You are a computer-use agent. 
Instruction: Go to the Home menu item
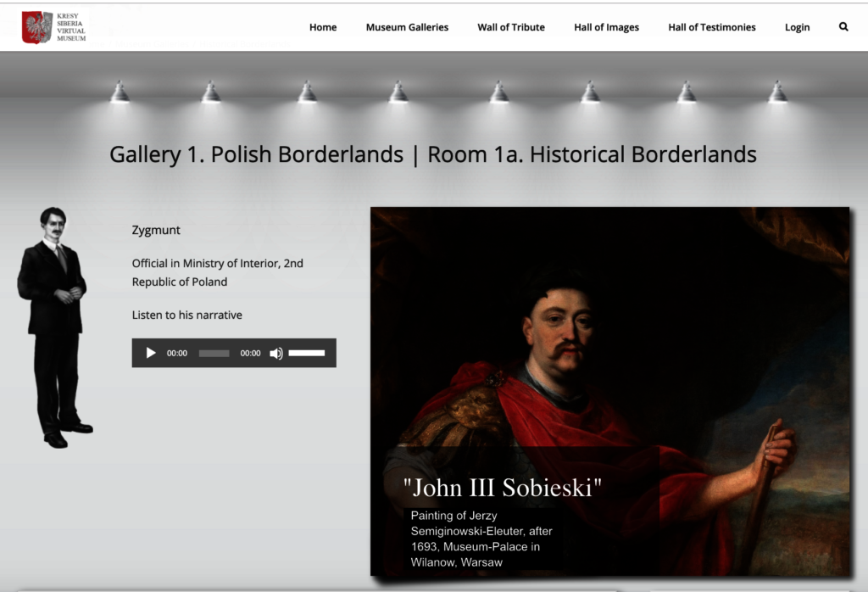[323, 27]
